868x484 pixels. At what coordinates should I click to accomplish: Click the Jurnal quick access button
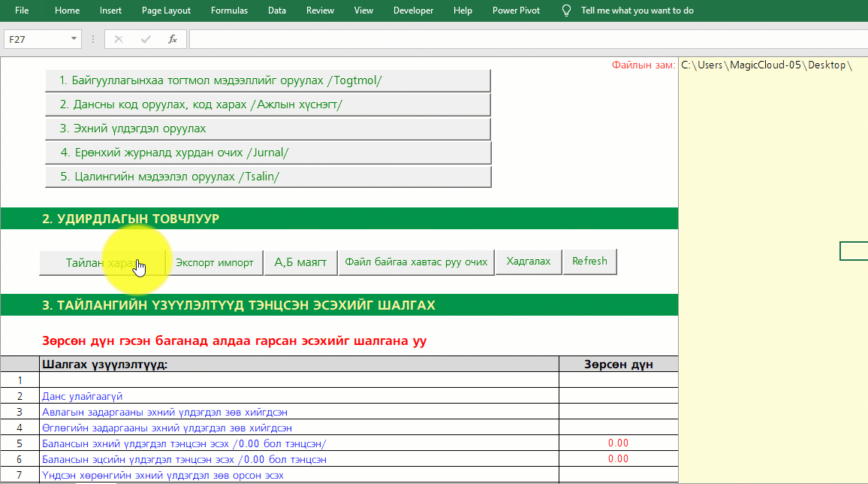[267, 153]
